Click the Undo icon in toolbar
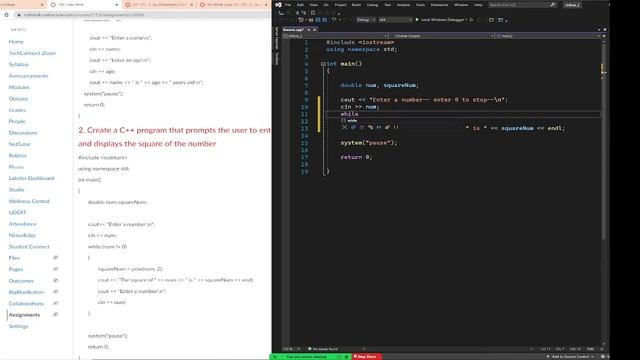This screenshot has height=360, width=640. (333, 20)
